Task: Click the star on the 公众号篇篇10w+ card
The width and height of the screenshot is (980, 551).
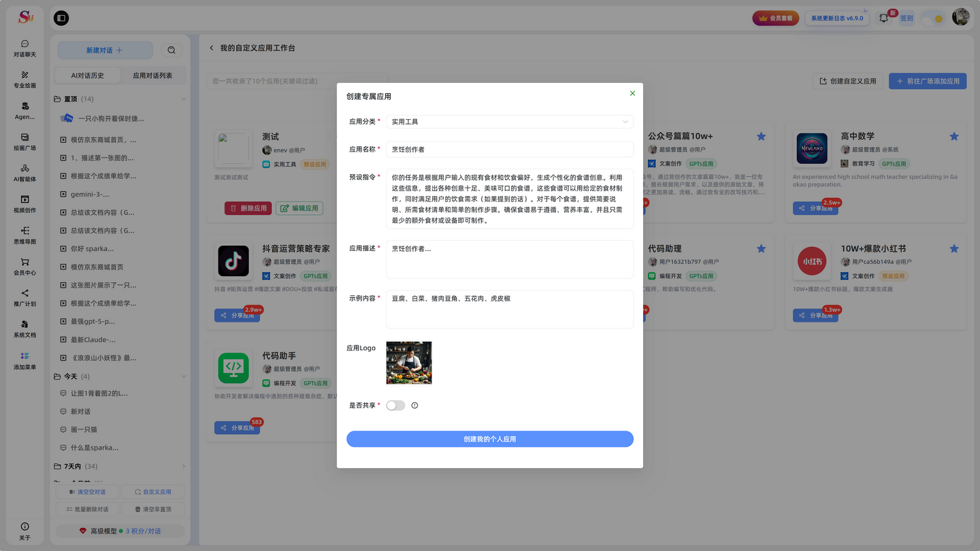Action: (761, 136)
